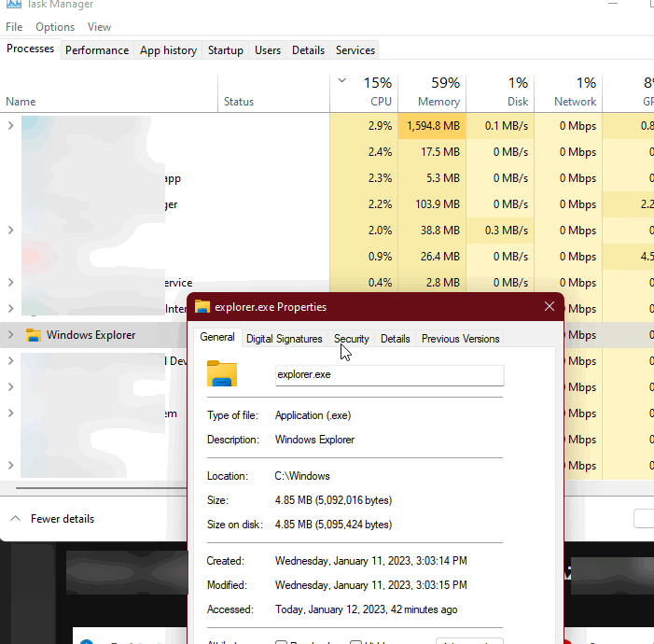Viewport: 654px width, 644px height.
Task: Close the explorer.exe Properties dialog
Action: coord(550,306)
